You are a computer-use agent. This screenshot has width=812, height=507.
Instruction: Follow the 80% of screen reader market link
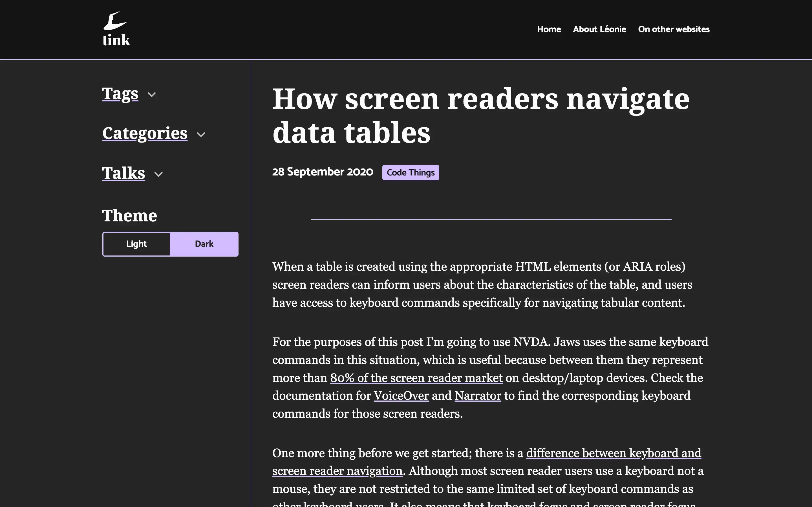[416, 378]
